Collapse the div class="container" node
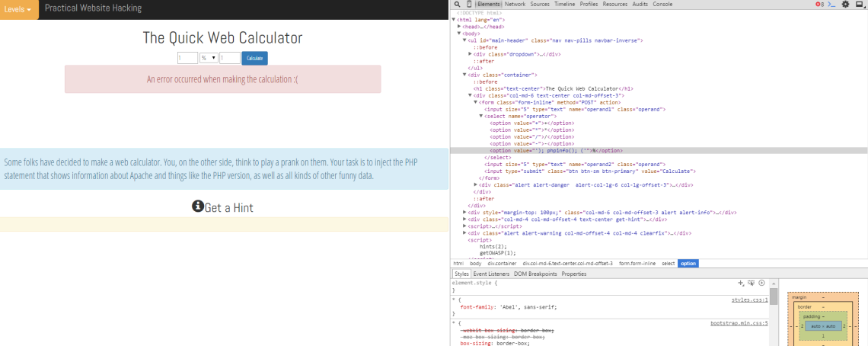Image resolution: width=868 pixels, height=346 pixels. 465,75
